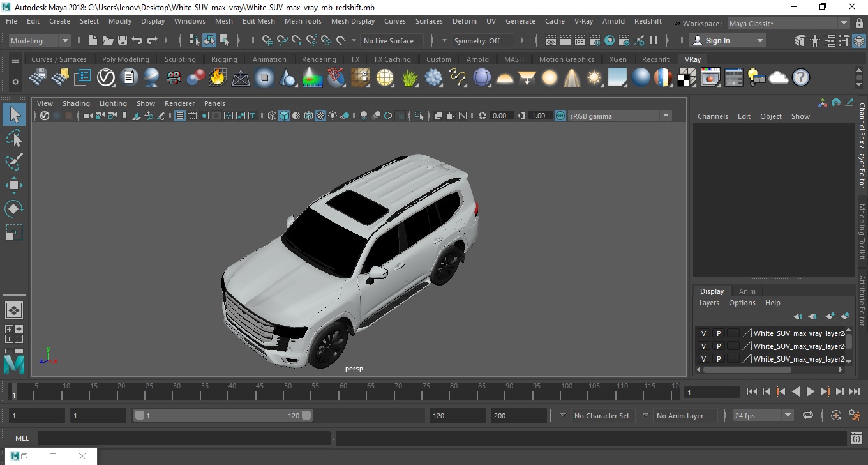The height and width of the screenshot is (465, 868).
Task: Snap to grids magnet icon
Action: tap(267, 40)
